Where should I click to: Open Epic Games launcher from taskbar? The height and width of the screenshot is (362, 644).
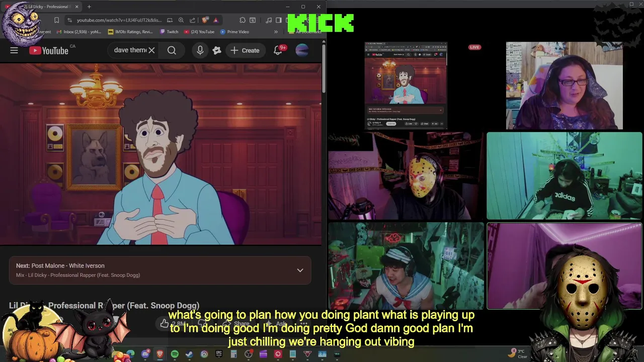coord(219,354)
